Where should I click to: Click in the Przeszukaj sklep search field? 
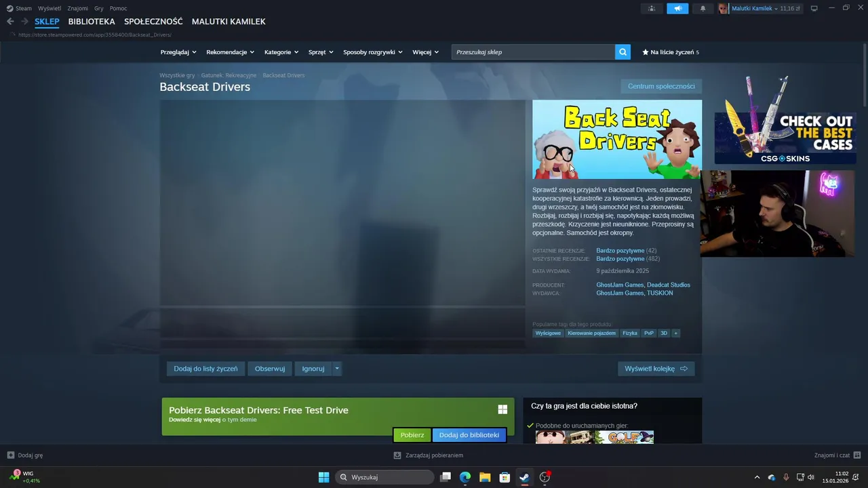[x=533, y=52]
